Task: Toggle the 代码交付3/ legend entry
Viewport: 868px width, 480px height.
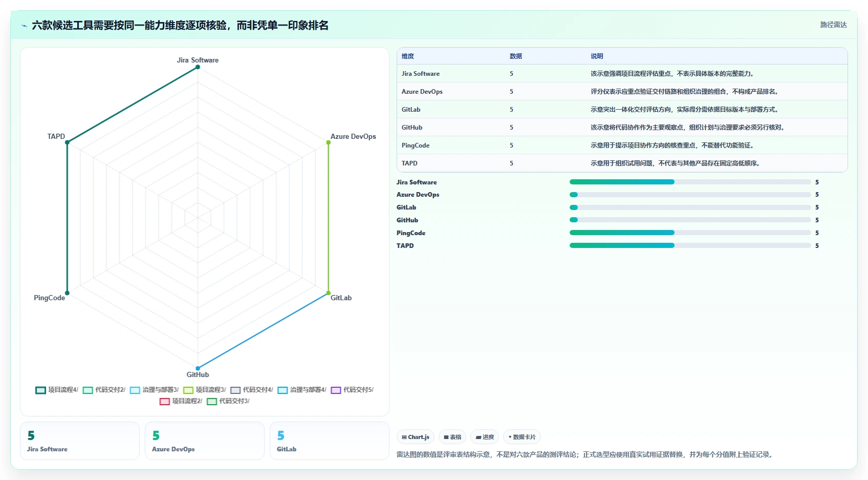Action: click(x=228, y=401)
